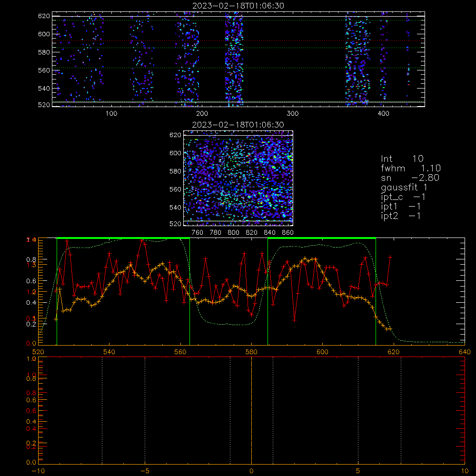Viewport: 476px width, 476px height.
Task: Click x-axis label 400 under the top image
Action: [x=383, y=114]
